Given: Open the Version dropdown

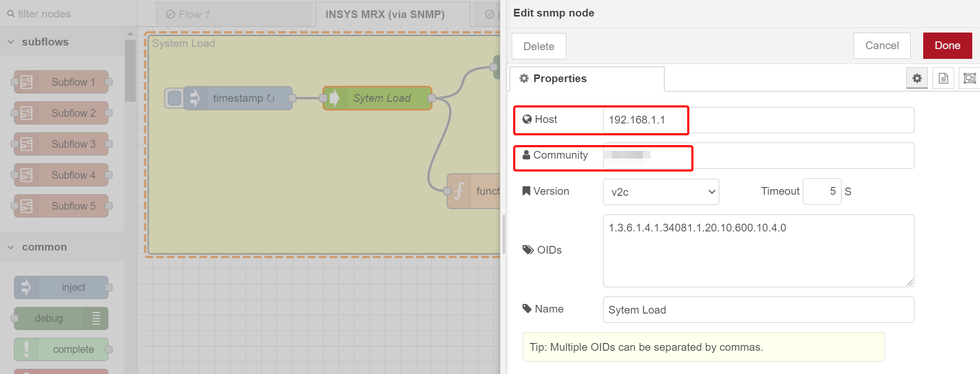Looking at the screenshot, I should point(660,192).
